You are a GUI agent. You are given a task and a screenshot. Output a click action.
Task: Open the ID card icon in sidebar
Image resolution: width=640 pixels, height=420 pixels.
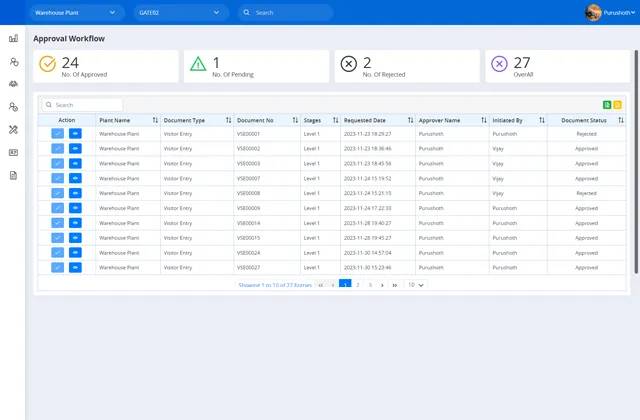14,152
